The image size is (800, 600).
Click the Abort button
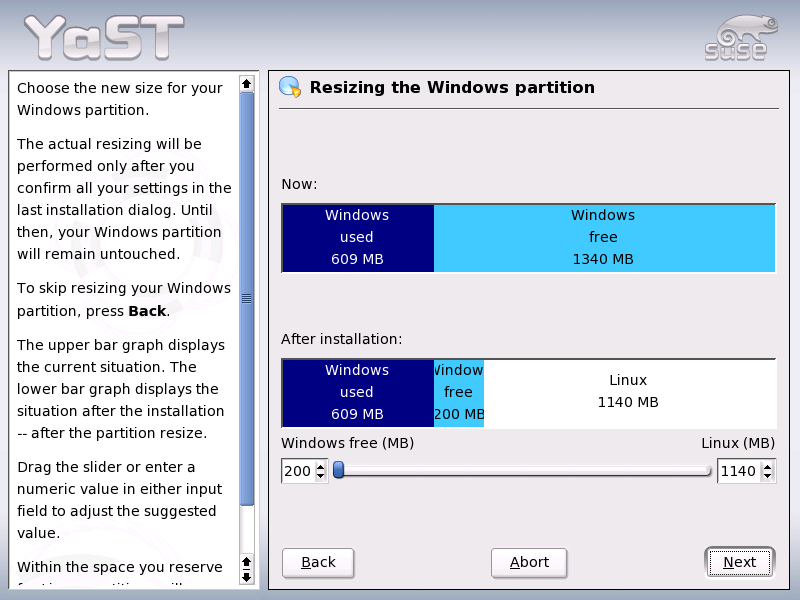(x=529, y=562)
